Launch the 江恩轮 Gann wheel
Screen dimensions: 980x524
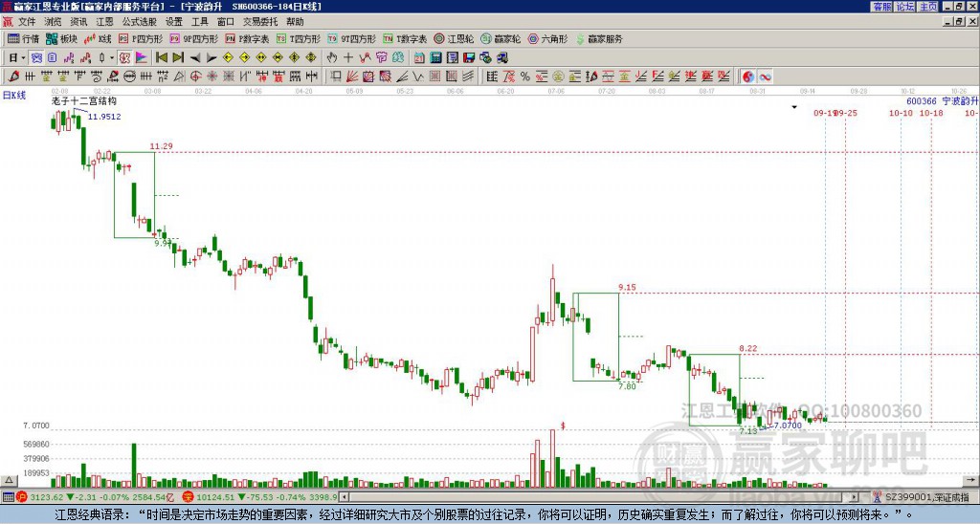click(454, 38)
